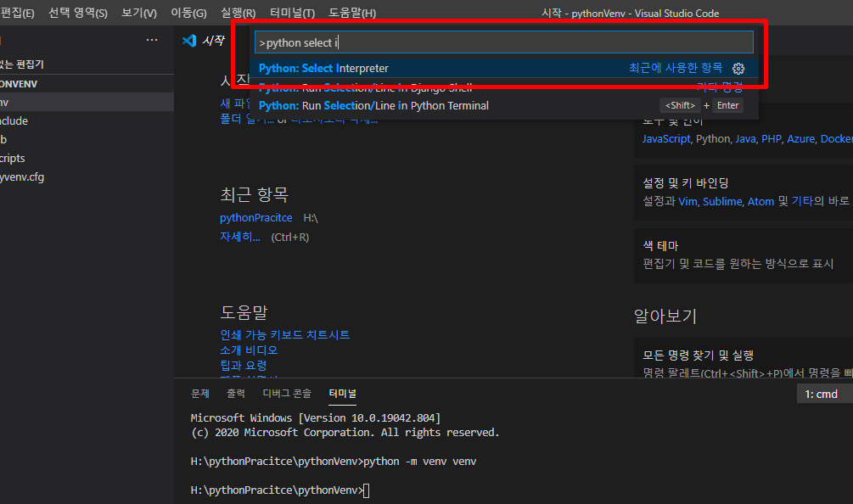The image size is (853, 504).
Task: Click the VS Code logo on 시작 tab
Action: coord(189,40)
